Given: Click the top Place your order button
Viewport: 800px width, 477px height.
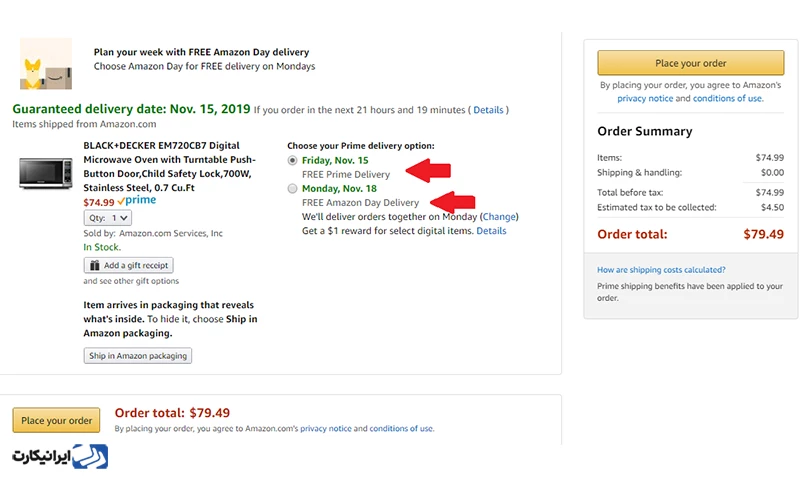Looking at the screenshot, I should [x=691, y=63].
